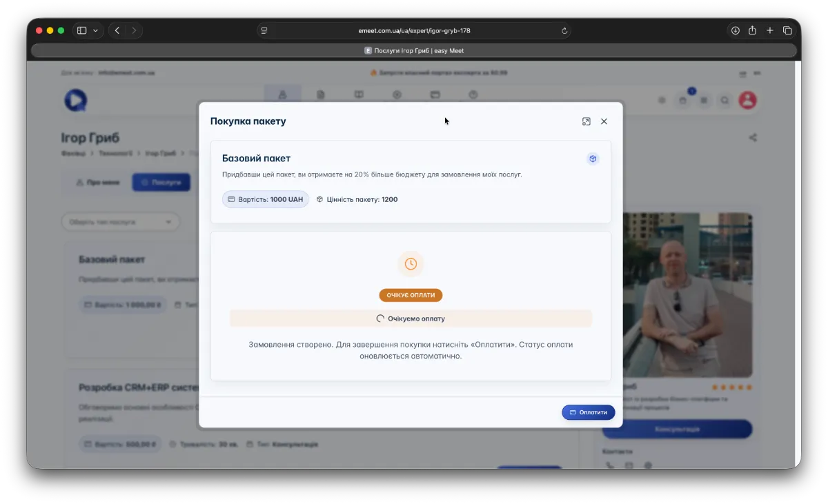Click the emeet.com.ua address bar
Screen dimensions: 828x504
414,31
